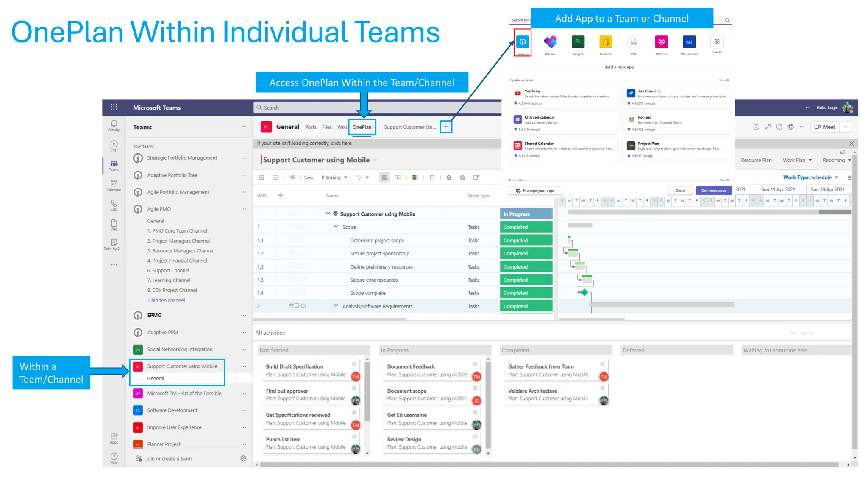Click the green milestone diamond on Gantt chart

[584, 292]
